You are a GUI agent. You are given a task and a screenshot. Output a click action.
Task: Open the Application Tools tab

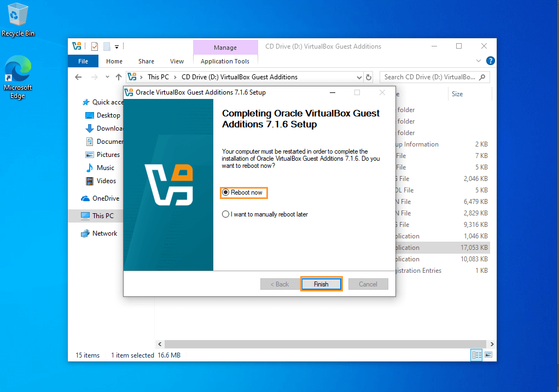225,61
